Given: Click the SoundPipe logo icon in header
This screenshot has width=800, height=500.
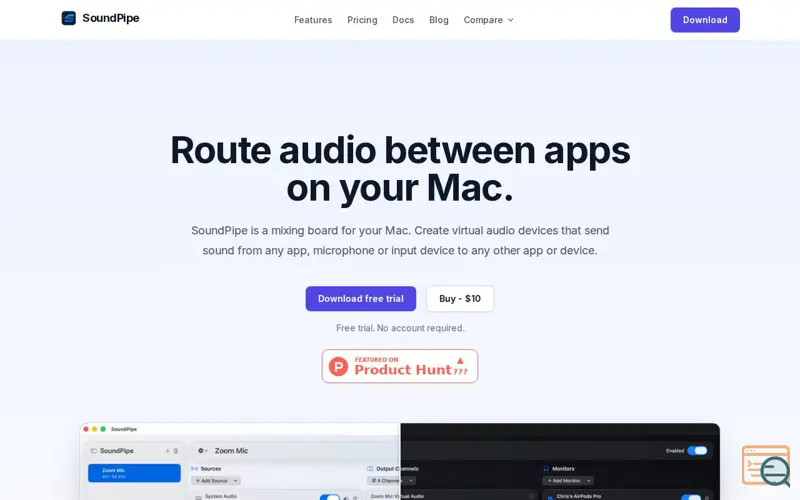Looking at the screenshot, I should (x=69, y=18).
